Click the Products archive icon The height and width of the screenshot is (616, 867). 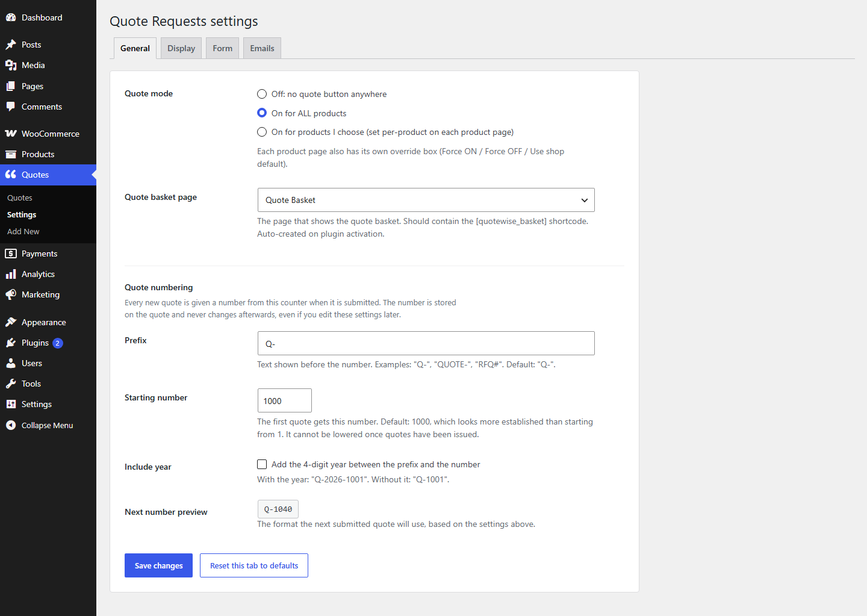[11, 154]
